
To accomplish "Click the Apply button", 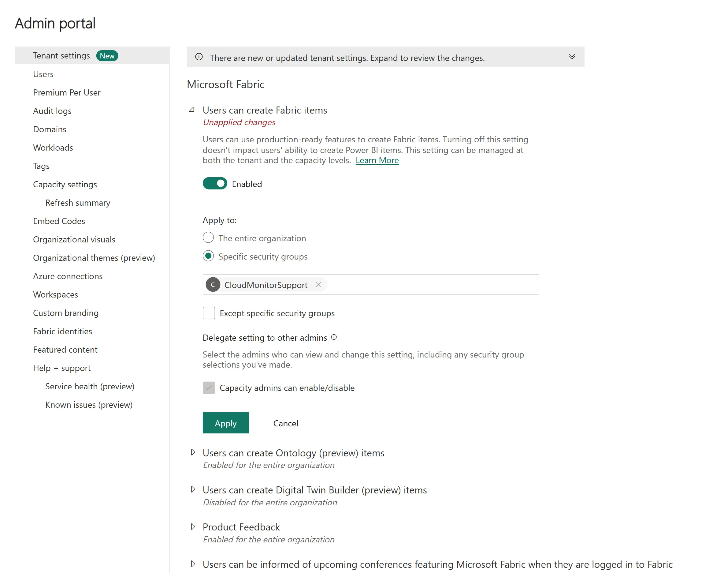I will click(225, 423).
